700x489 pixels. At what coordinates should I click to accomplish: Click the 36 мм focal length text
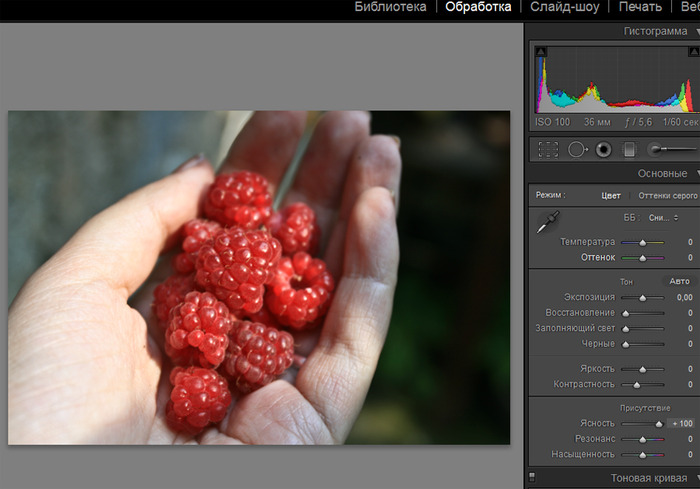(597, 122)
